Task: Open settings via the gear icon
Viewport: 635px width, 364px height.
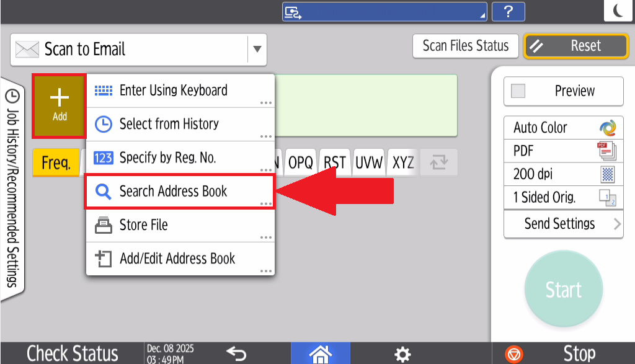Action: [402, 353]
